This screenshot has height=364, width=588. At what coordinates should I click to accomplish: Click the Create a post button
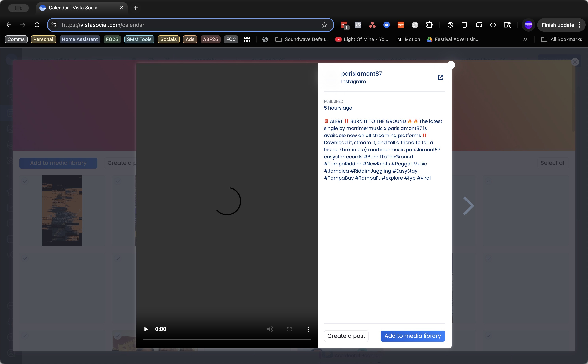(346, 336)
